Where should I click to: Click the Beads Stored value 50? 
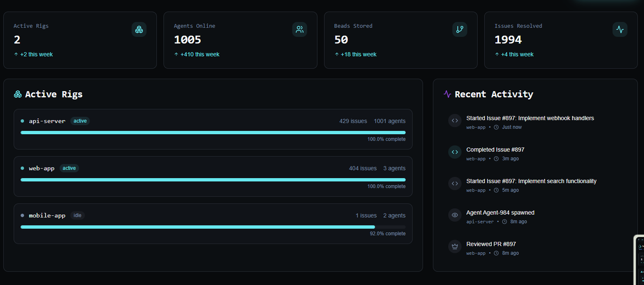point(341,40)
